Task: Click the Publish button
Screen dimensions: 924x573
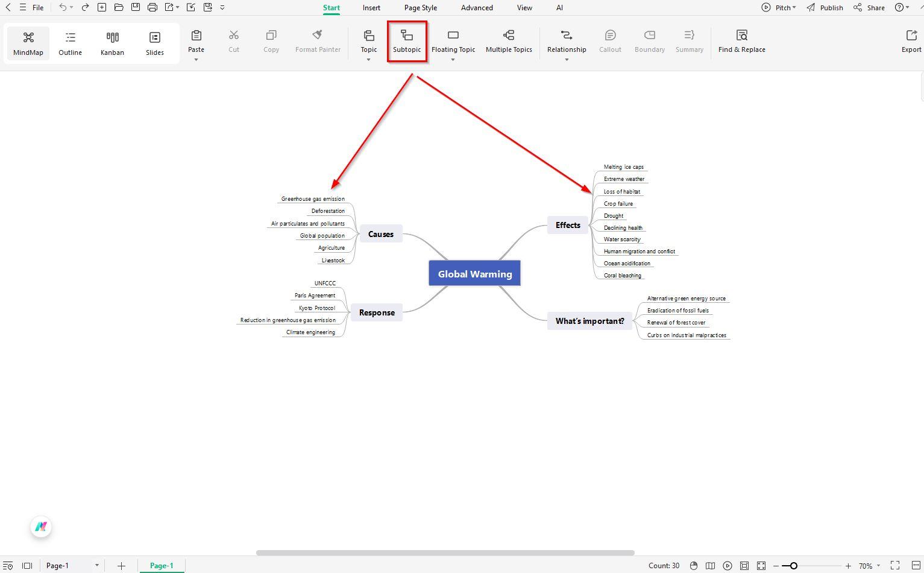Action: pyautogui.click(x=825, y=8)
